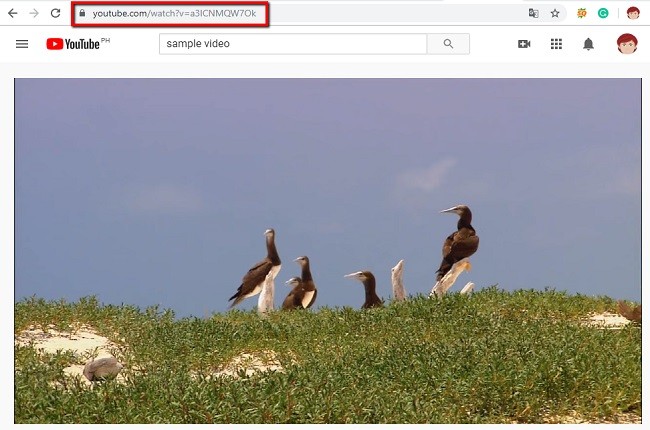Screen dimensions: 650x430
Task: Bookmark this page with the star icon
Action: (555, 14)
